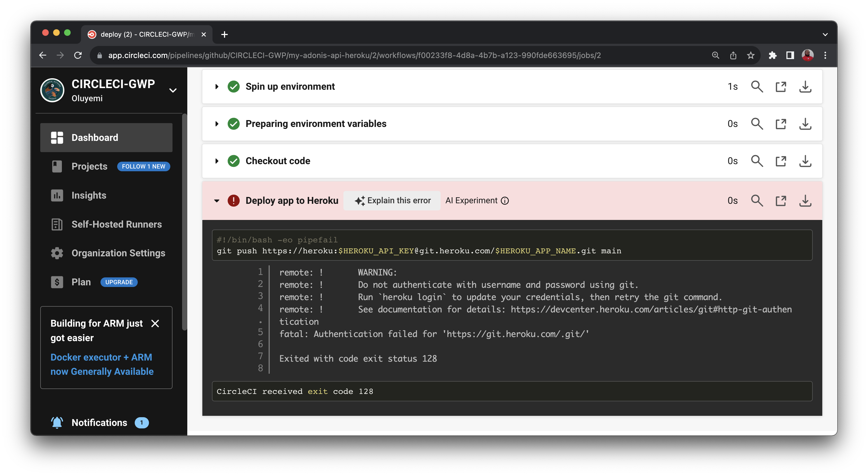Collapse the Deploy app to Heroku step

[217, 201]
